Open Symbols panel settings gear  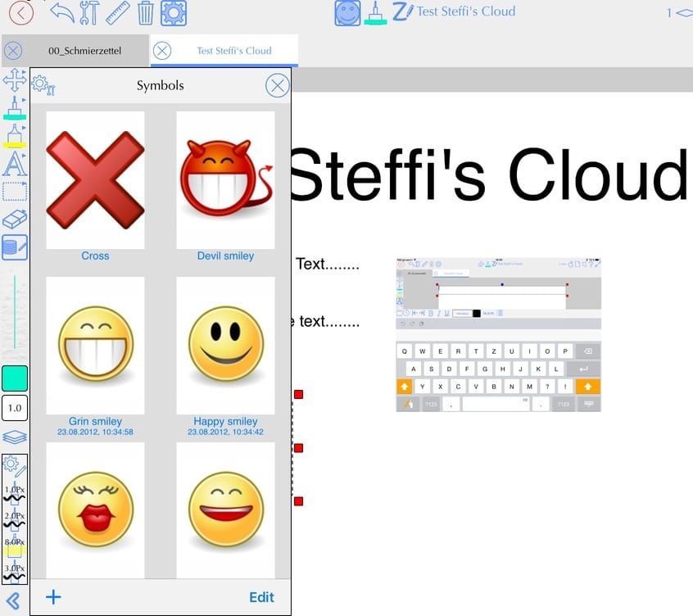point(43,84)
